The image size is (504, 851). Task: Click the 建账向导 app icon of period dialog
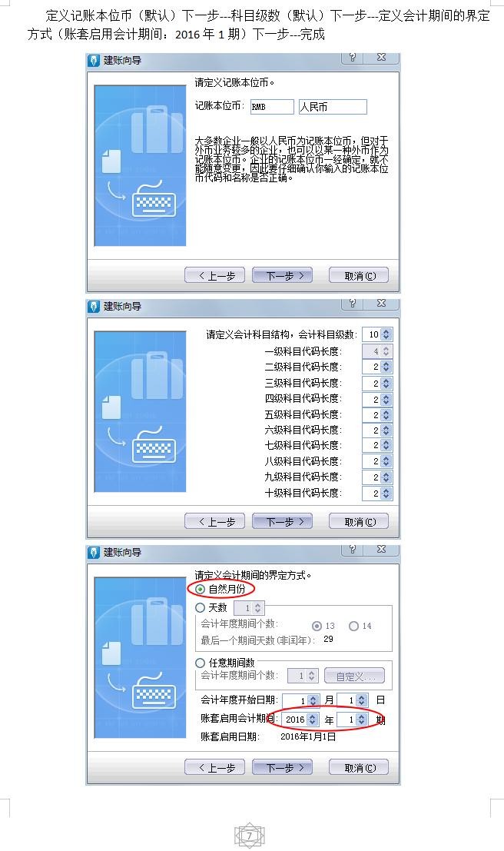click(94, 553)
